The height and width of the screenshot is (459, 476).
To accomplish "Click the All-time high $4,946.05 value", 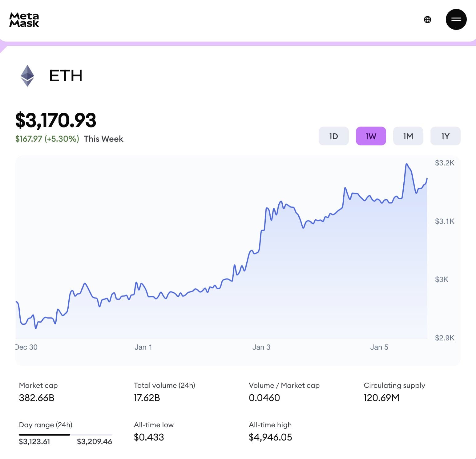I will (x=270, y=437).
